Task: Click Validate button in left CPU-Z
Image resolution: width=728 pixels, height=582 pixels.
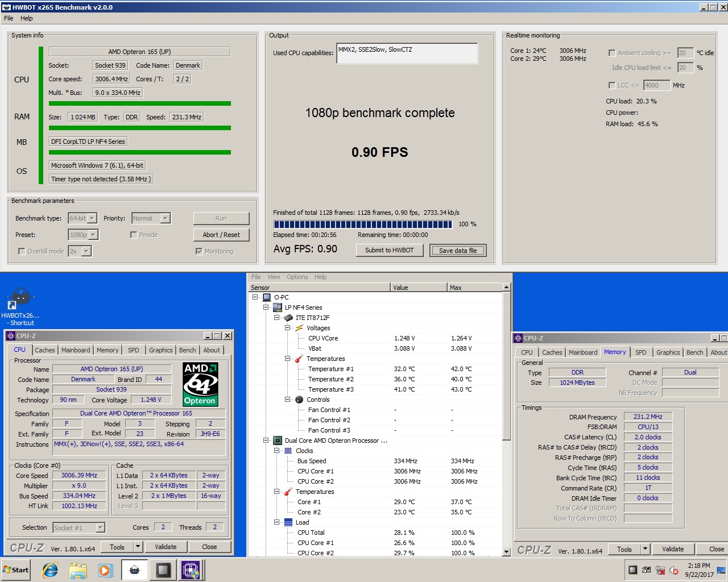Action: coord(166,547)
